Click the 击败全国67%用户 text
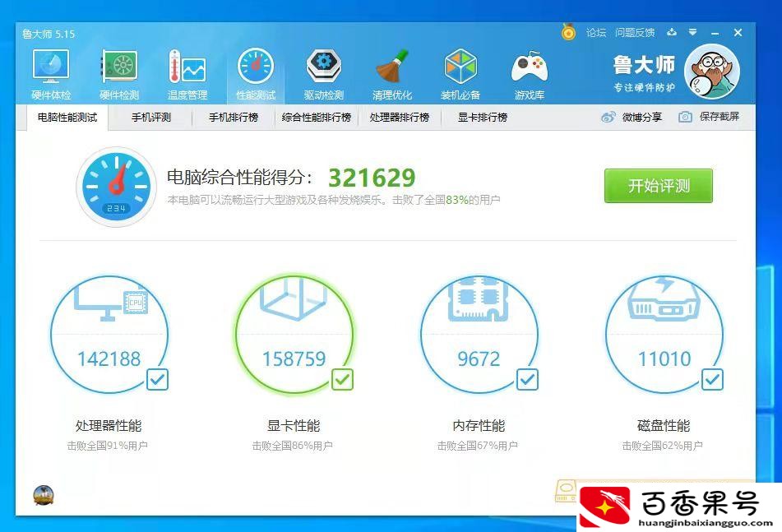This screenshot has height=532, width=782. [477, 446]
